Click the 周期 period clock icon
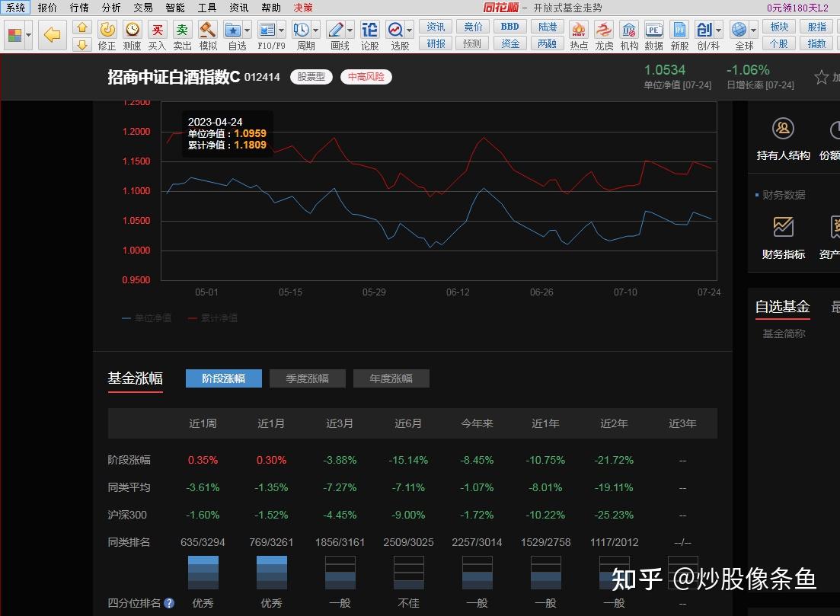Image resolution: width=840 pixels, height=616 pixels. tap(301, 30)
